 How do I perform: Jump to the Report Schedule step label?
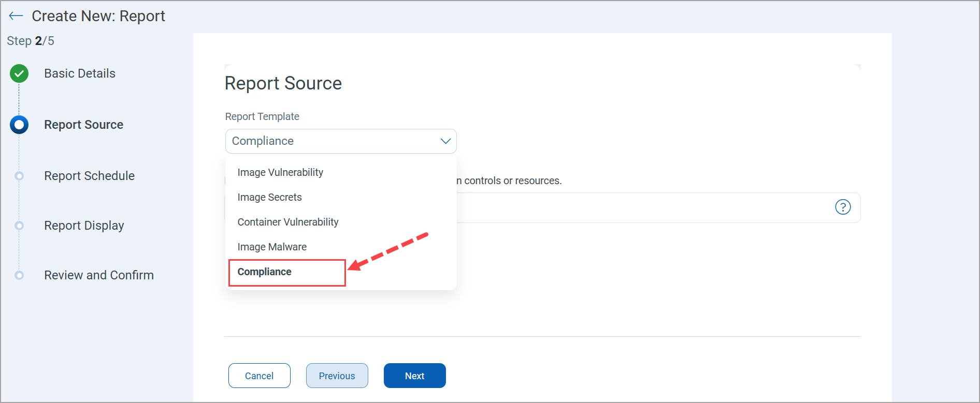pos(89,176)
